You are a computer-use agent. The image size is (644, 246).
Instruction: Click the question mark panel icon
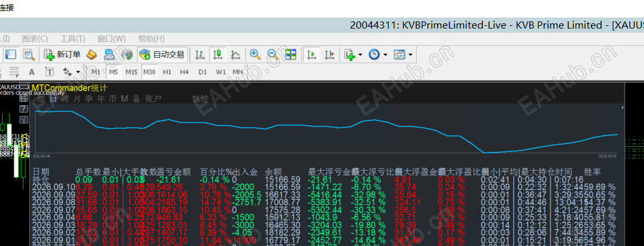(24, 108)
